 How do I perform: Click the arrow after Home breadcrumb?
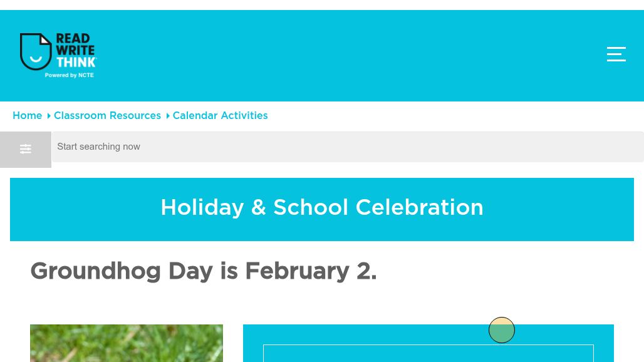click(x=49, y=116)
